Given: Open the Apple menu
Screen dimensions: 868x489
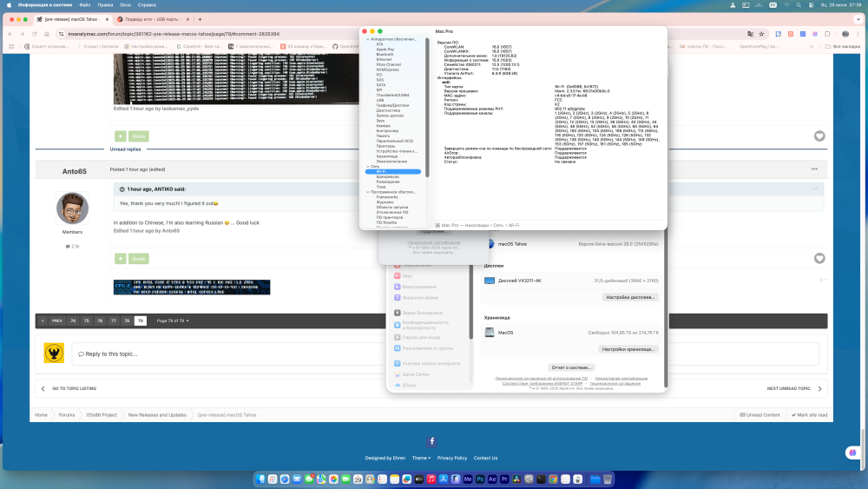Looking at the screenshot, I should (x=9, y=5).
